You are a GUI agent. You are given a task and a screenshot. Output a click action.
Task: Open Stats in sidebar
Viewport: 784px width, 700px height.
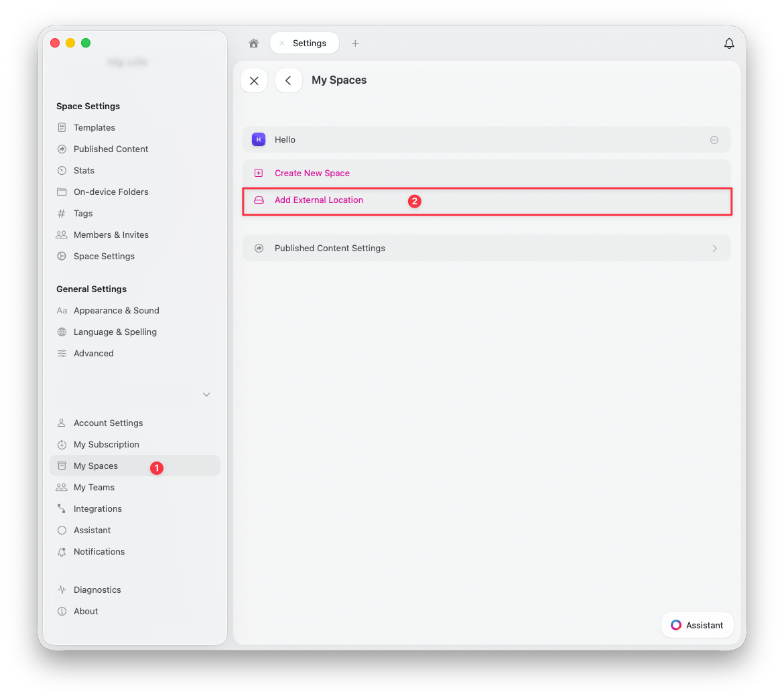click(x=84, y=171)
